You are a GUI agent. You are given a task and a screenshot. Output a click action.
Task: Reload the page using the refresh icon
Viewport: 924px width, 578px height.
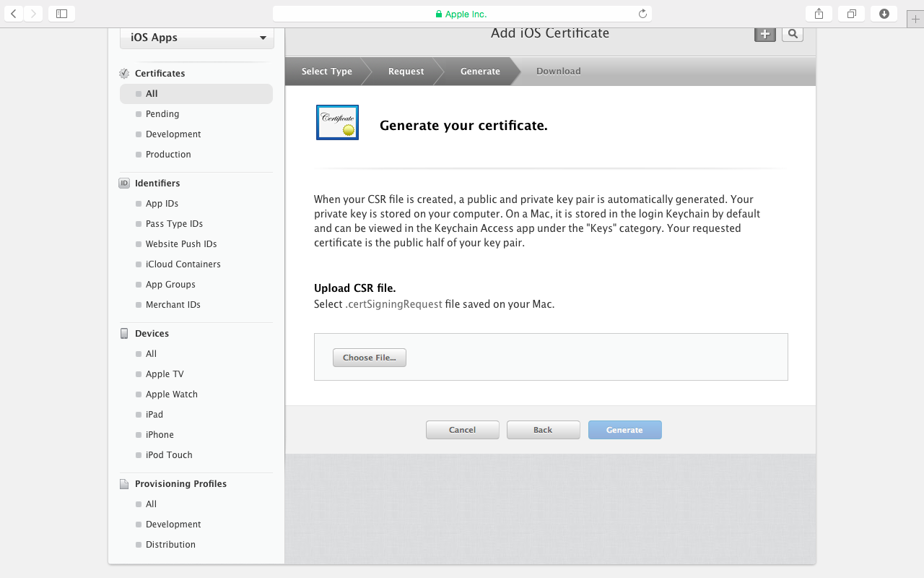click(x=642, y=14)
